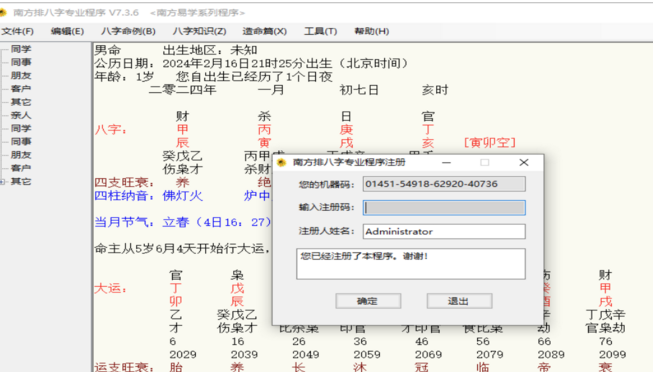
Task: Click the 丁戊辛 text above 官枭劫
Action: pyautogui.click(x=606, y=315)
